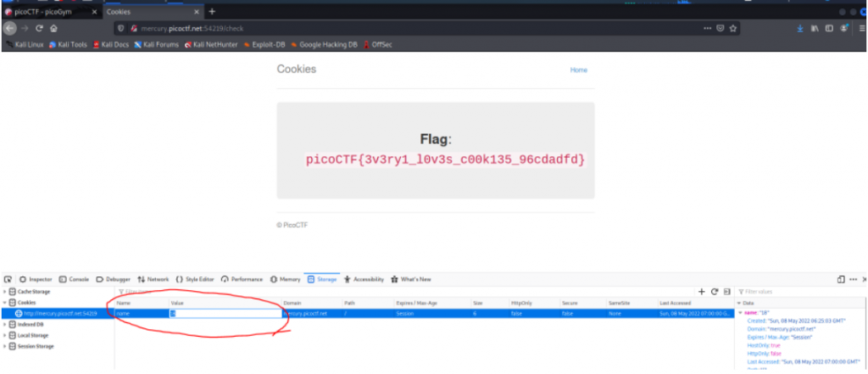The height and width of the screenshot is (374, 868).
Task: Collapse the name "18" entry arrow
Action: 741,312
